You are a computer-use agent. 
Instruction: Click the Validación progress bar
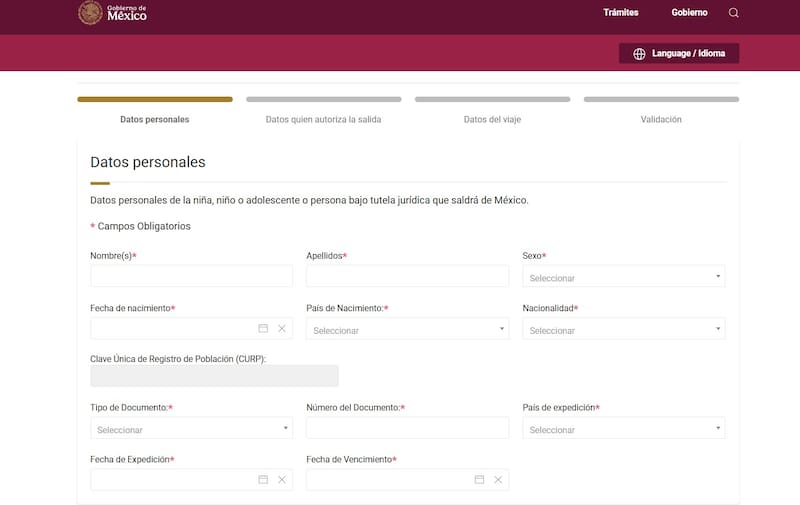point(661,99)
